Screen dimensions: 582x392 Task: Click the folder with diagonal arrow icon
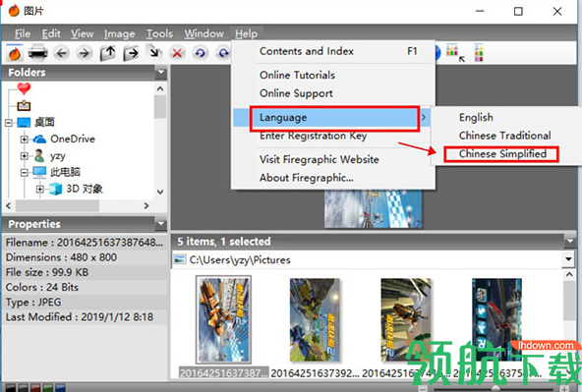click(153, 53)
